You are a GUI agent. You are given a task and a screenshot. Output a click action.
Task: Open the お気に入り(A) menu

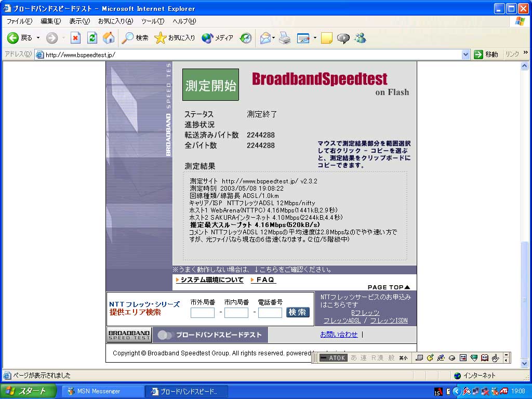115,21
